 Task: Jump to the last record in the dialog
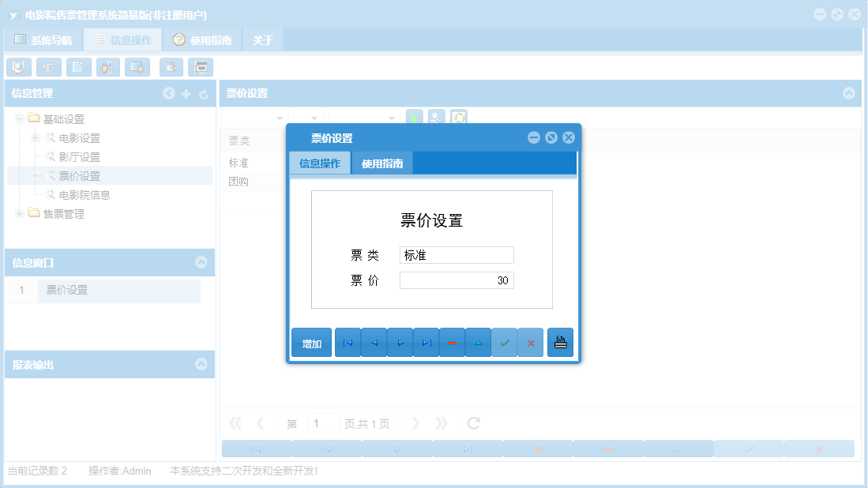[426, 342]
